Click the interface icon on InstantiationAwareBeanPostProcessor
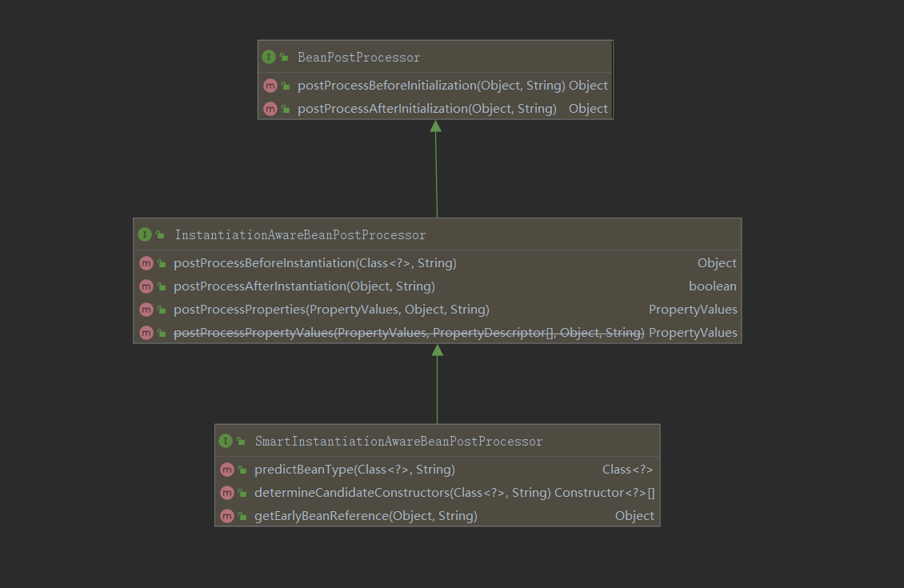Image resolution: width=904 pixels, height=588 pixels. [x=145, y=234]
